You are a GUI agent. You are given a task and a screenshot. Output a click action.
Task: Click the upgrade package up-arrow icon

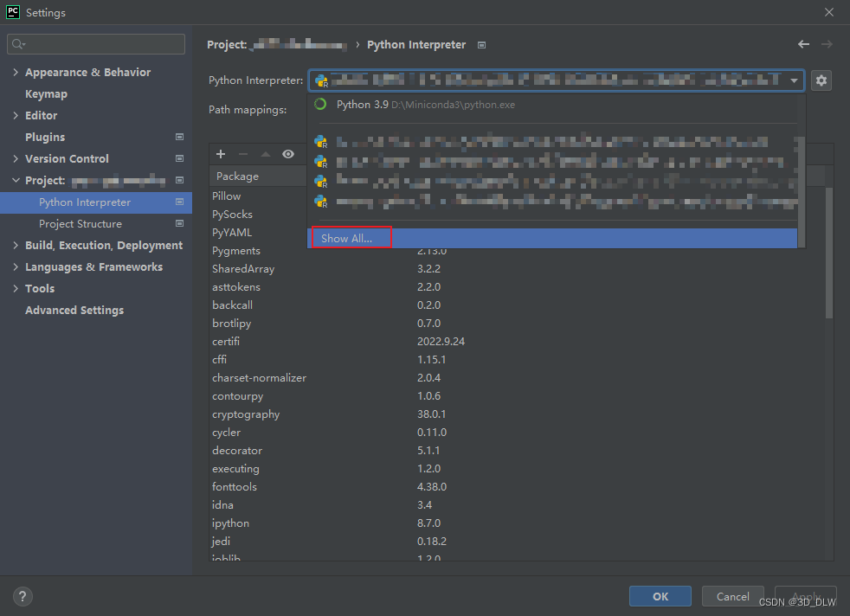(x=266, y=154)
